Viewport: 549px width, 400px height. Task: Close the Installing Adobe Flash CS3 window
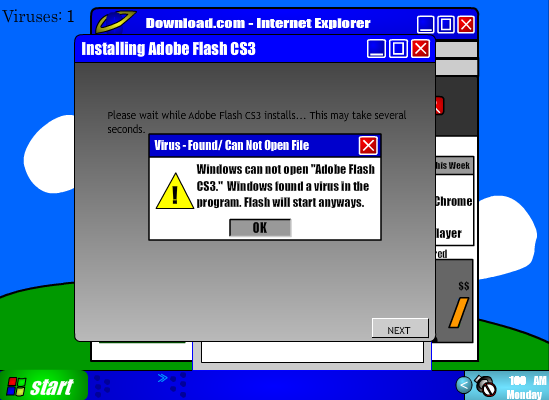click(x=420, y=48)
